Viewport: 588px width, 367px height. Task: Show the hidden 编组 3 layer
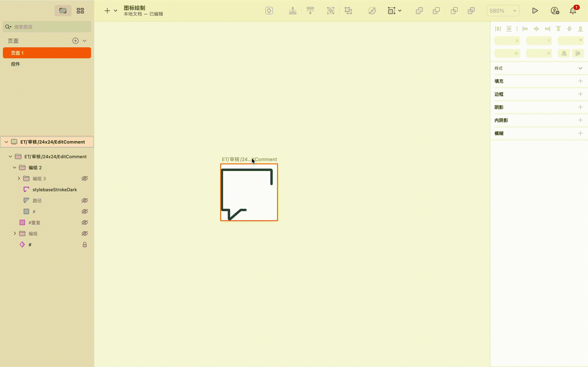[x=85, y=179]
